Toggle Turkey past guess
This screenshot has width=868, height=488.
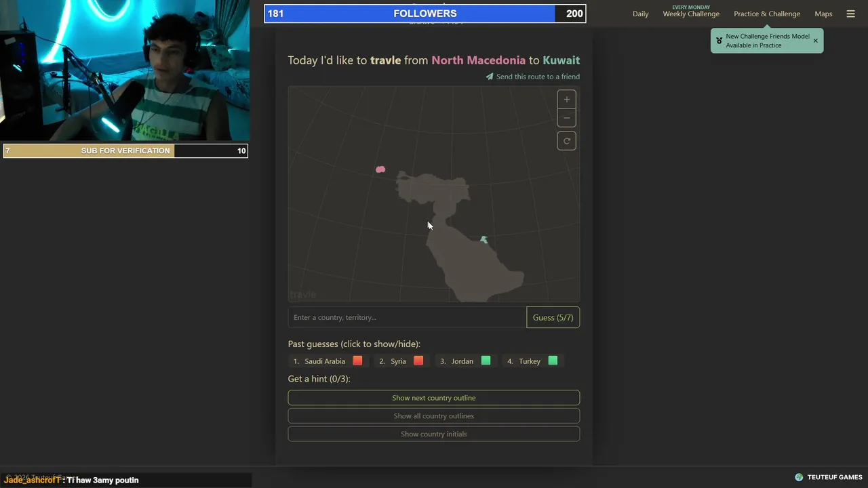pos(532,361)
